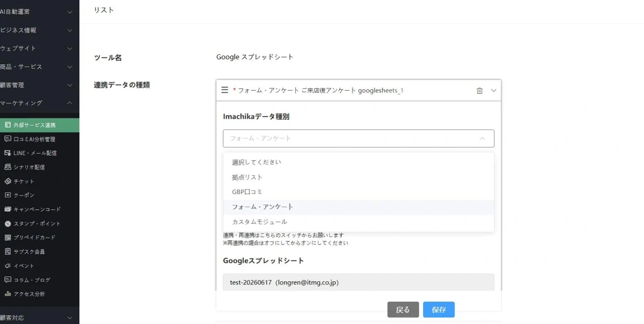The width and height of the screenshot is (644, 324).
Task: Open チケット menu item
Action: pos(40,181)
